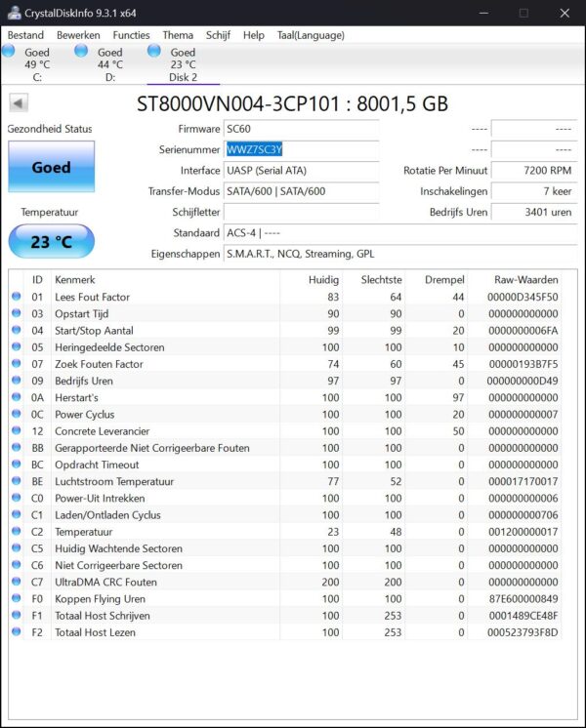Click the Standaard field ACS-4
Image resolution: width=586 pixels, height=728 pixels.
pos(400,233)
